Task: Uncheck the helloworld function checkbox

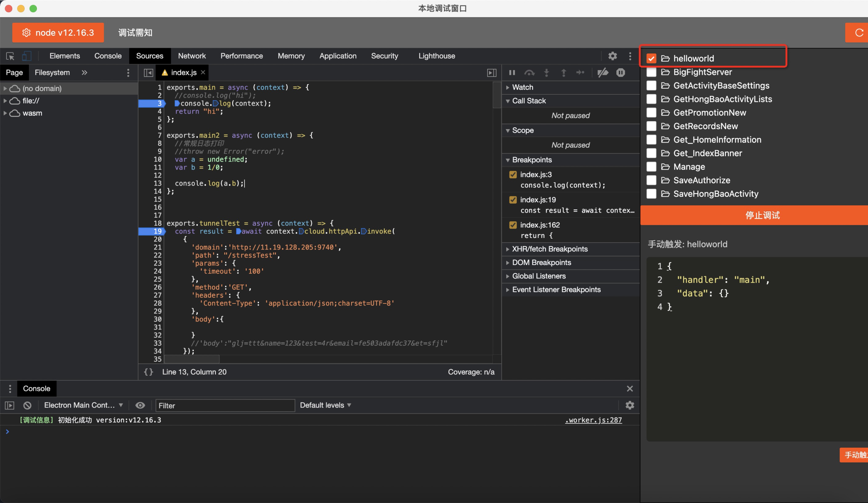Action: (x=651, y=58)
